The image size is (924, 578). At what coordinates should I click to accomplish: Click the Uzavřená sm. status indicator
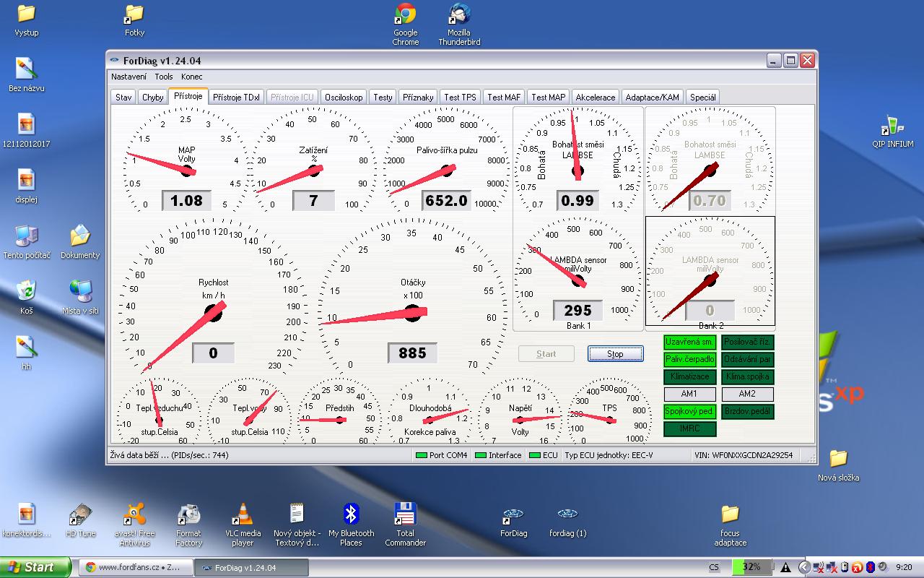(689, 342)
